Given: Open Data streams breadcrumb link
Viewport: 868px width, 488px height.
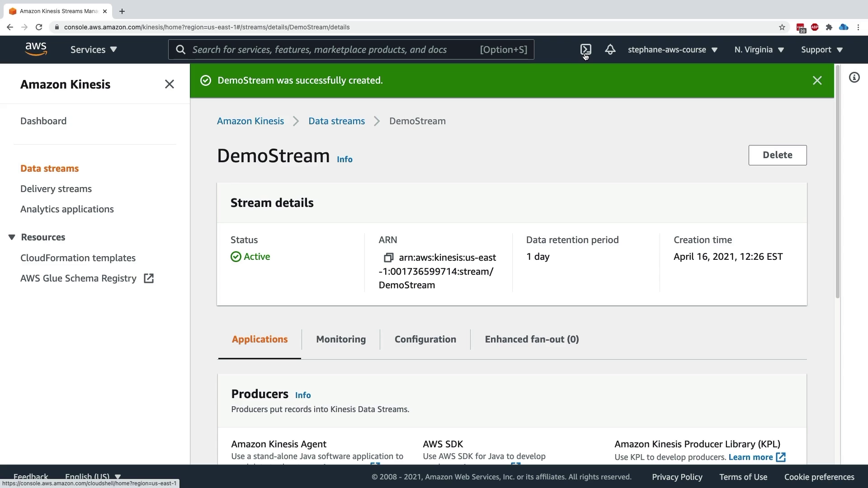Looking at the screenshot, I should coord(336,121).
